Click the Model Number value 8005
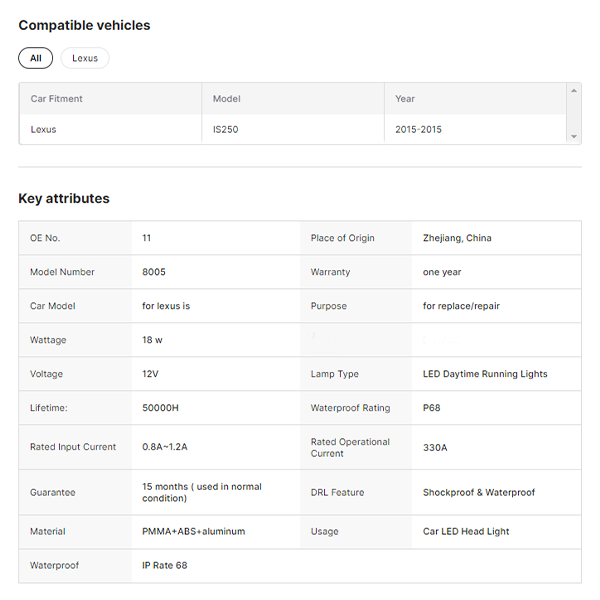The height and width of the screenshot is (600, 600). [x=154, y=272]
